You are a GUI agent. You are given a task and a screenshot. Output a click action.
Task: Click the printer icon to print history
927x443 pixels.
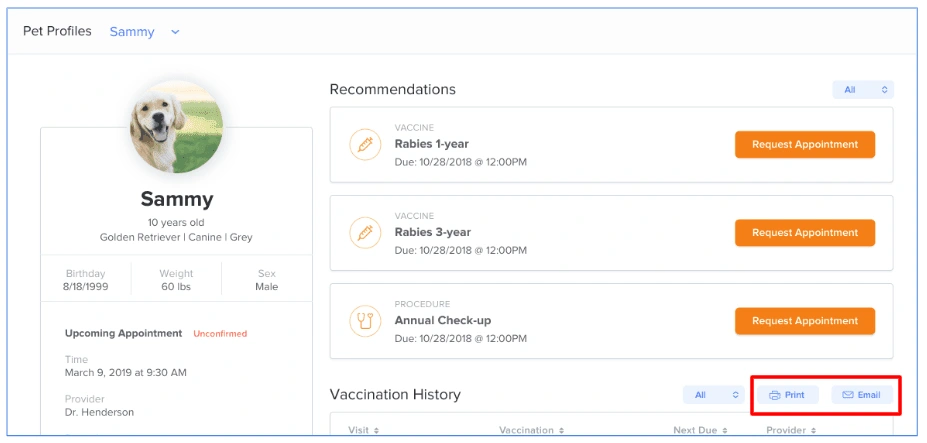(x=775, y=395)
